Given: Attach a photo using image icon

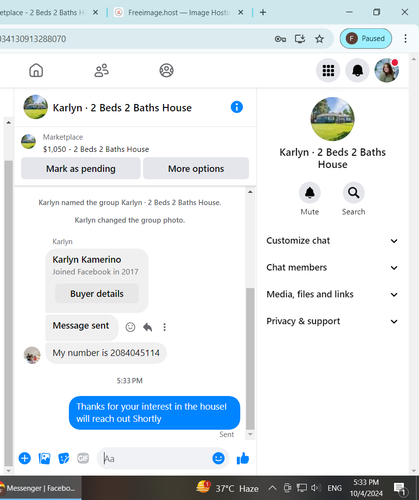Looking at the screenshot, I should tap(44, 458).
